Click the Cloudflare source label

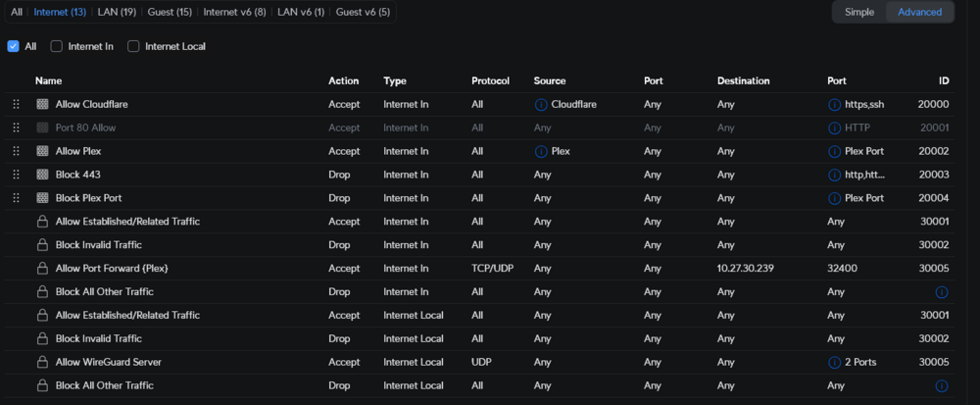click(573, 104)
